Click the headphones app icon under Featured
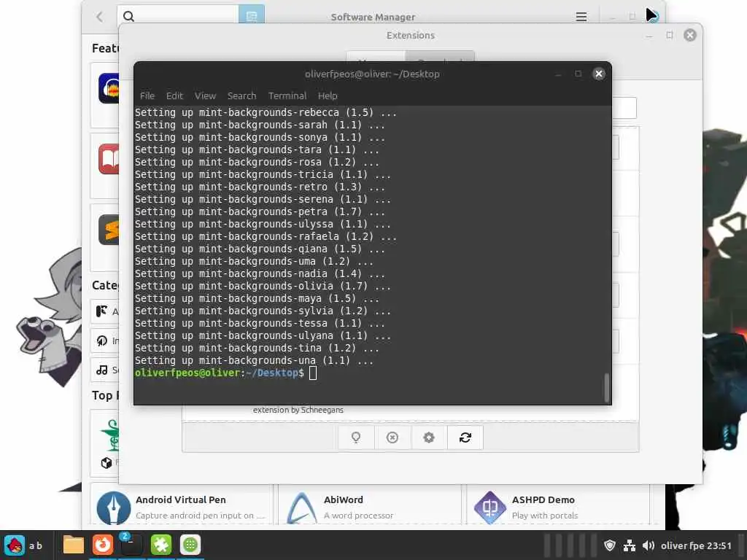747x560 pixels. [x=109, y=88]
